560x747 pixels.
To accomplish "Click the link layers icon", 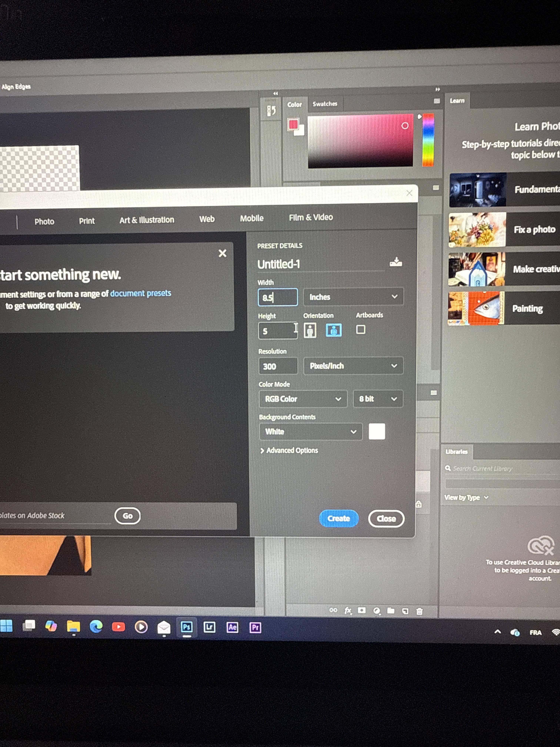I will coord(333,610).
